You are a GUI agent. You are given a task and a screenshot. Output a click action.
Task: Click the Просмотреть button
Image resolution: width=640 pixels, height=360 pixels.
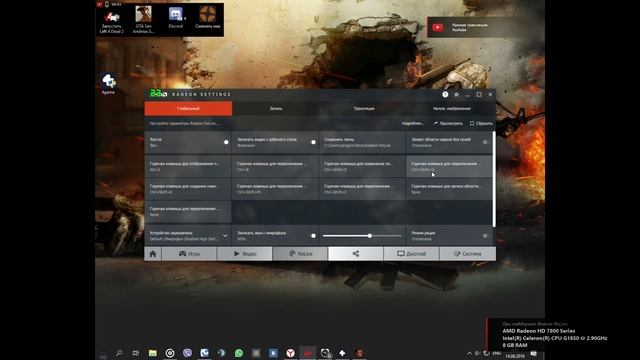(448, 123)
